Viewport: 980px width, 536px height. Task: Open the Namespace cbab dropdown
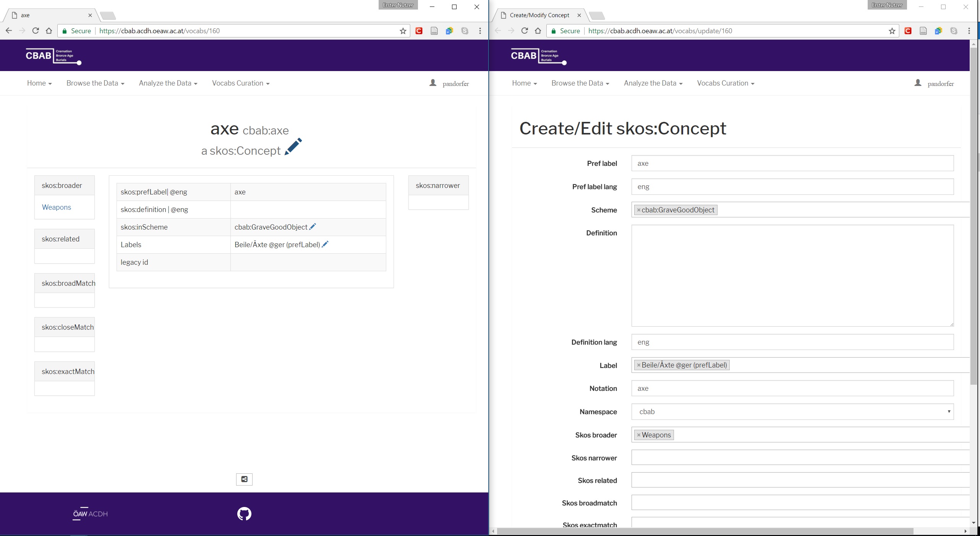pyautogui.click(x=792, y=411)
